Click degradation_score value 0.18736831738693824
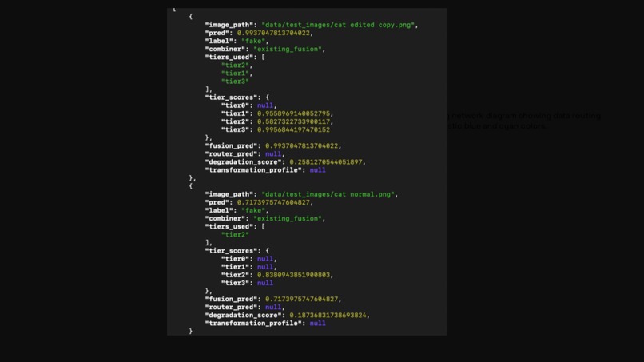 328,315
